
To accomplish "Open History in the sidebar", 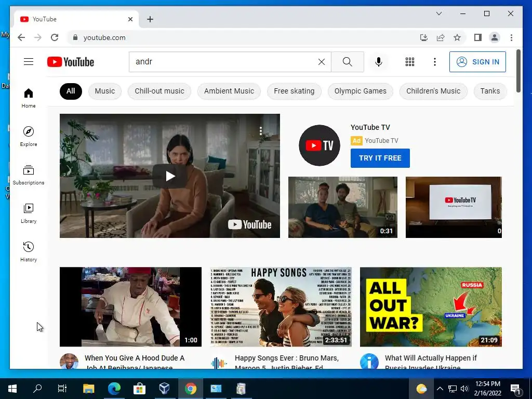I will coord(29,251).
